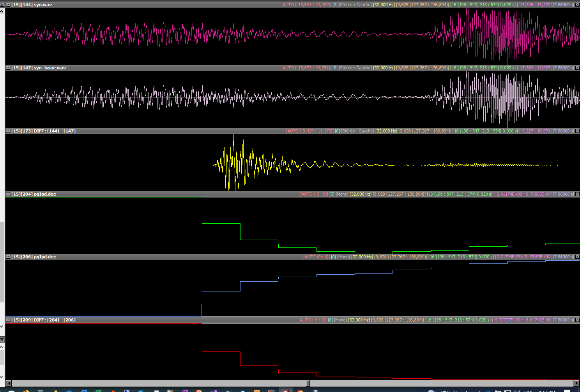Click the icon beside [206] pgIpd.dec title
The image size is (580, 392).
[x=8, y=257]
